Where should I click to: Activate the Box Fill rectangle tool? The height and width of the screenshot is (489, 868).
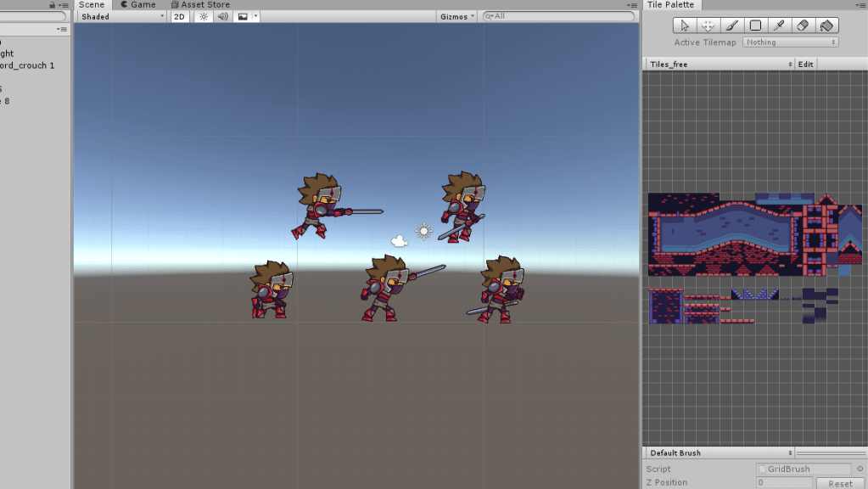[755, 25]
